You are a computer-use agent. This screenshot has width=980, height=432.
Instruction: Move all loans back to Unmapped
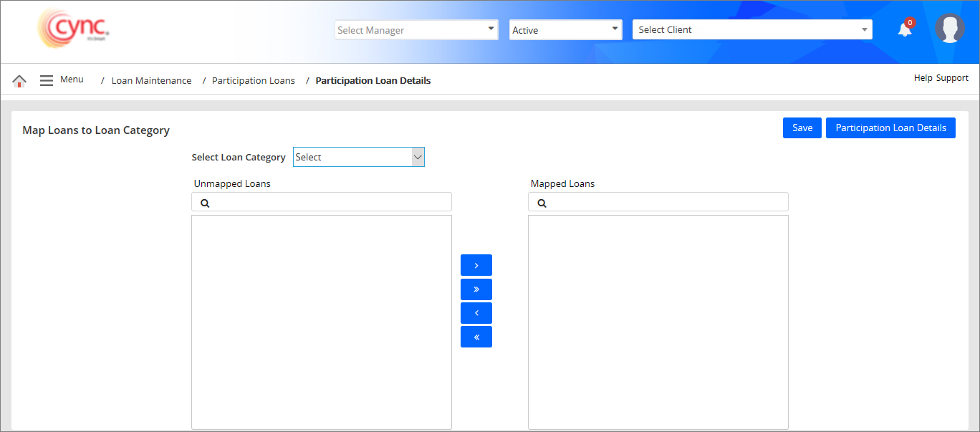coord(476,337)
